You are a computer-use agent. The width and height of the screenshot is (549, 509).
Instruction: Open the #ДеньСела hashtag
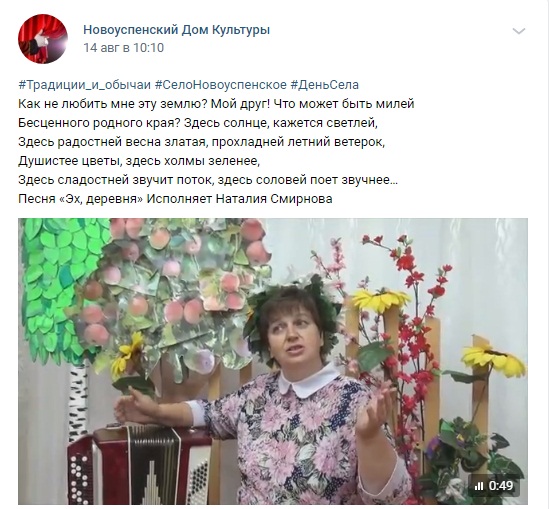pos(325,85)
